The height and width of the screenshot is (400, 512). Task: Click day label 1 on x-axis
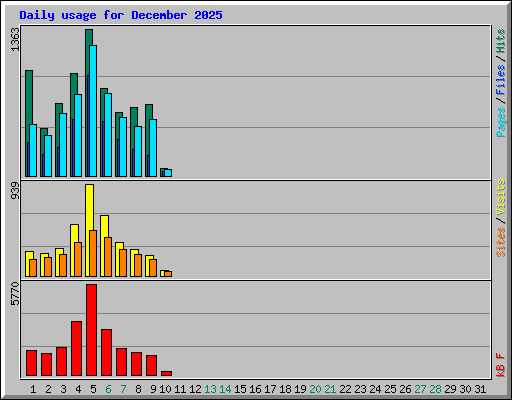tap(33, 389)
